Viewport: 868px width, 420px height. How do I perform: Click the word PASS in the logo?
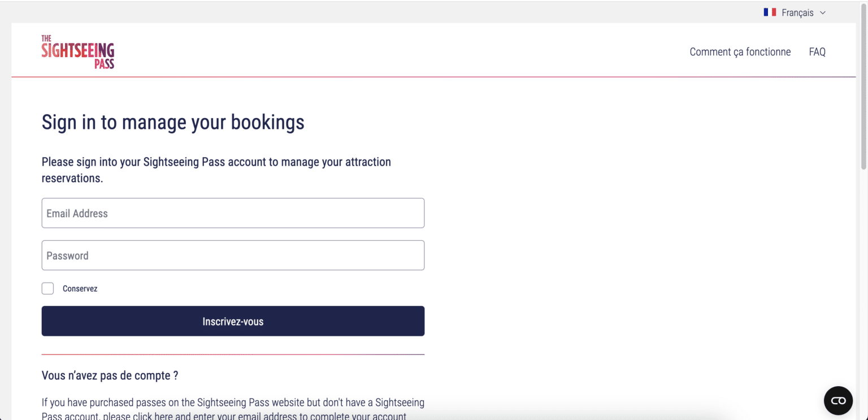point(104,63)
